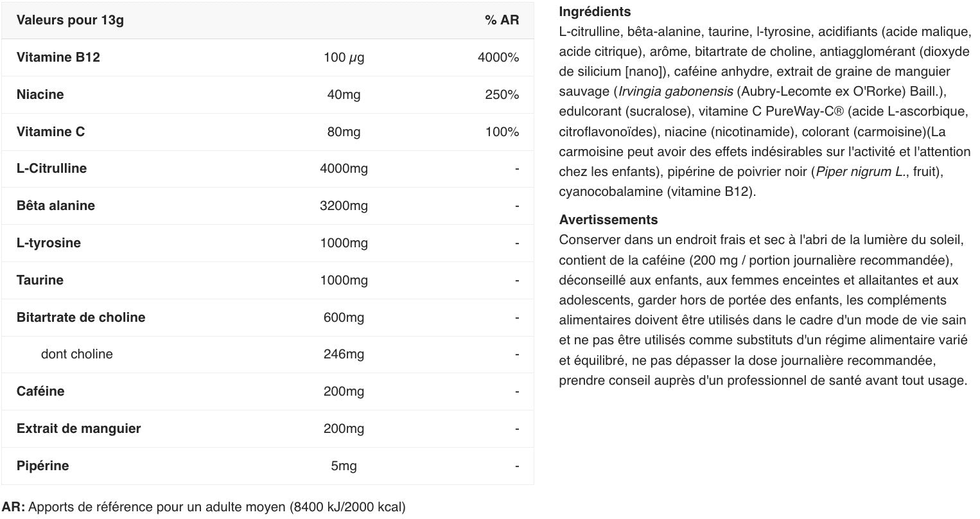Click the Extrait de manguier label
The height and width of the screenshot is (519, 980).
[x=78, y=428]
